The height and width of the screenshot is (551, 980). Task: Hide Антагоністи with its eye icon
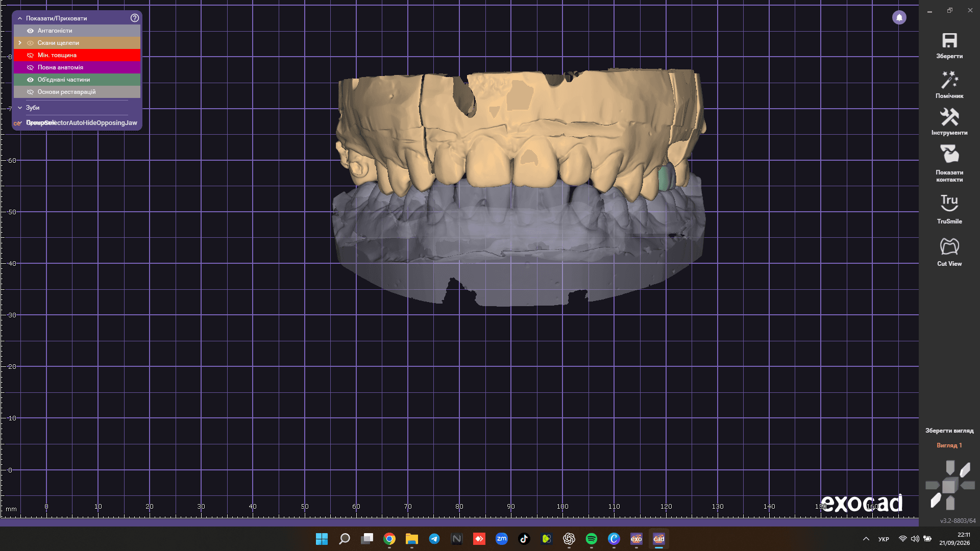click(30, 31)
